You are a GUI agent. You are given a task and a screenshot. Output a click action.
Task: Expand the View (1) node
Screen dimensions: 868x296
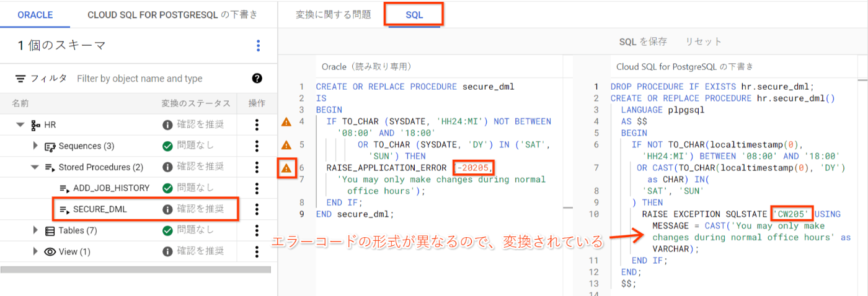pyautogui.click(x=35, y=251)
